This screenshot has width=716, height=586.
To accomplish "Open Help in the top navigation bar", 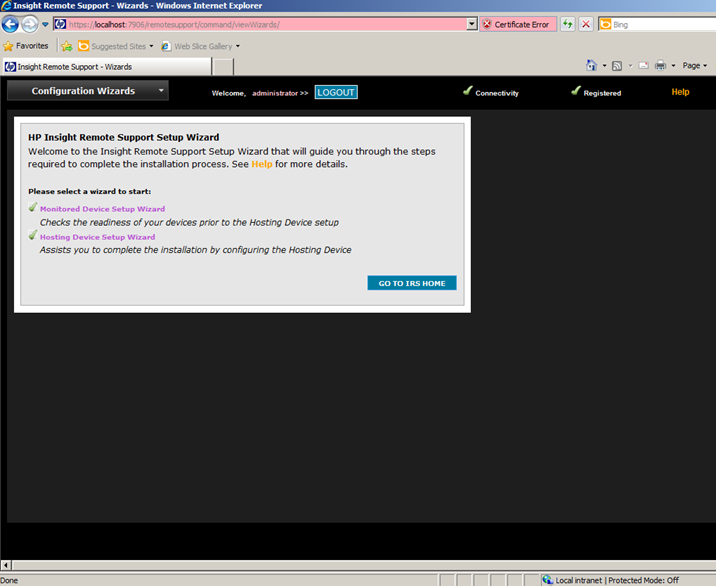I will [680, 92].
